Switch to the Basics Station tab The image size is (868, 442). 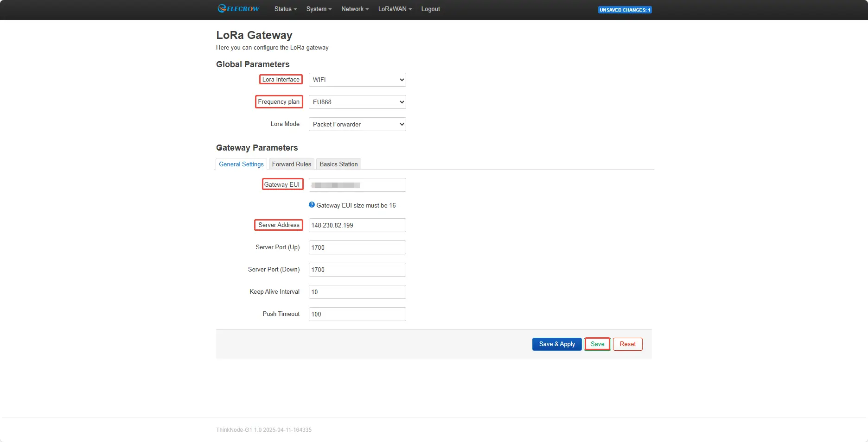click(338, 164)
